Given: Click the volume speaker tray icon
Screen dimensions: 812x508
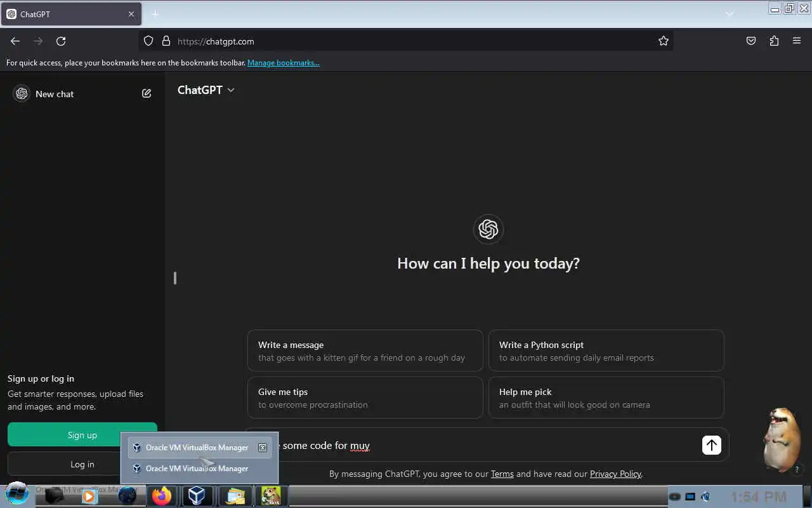Looking at the screenshot, I should pyautogui.click(x=705, y=497).
